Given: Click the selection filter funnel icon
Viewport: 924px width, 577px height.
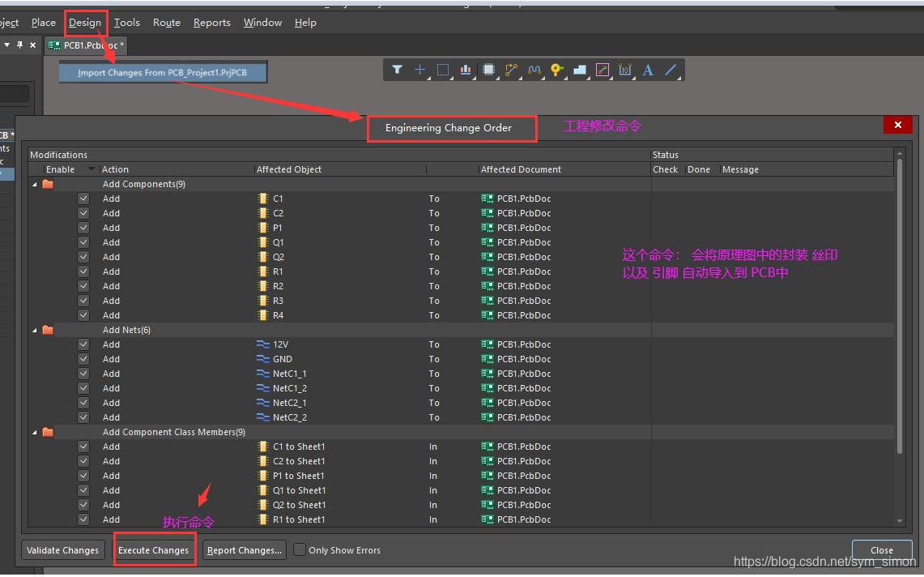Looking at the screenshot, I should click(397, 71).
